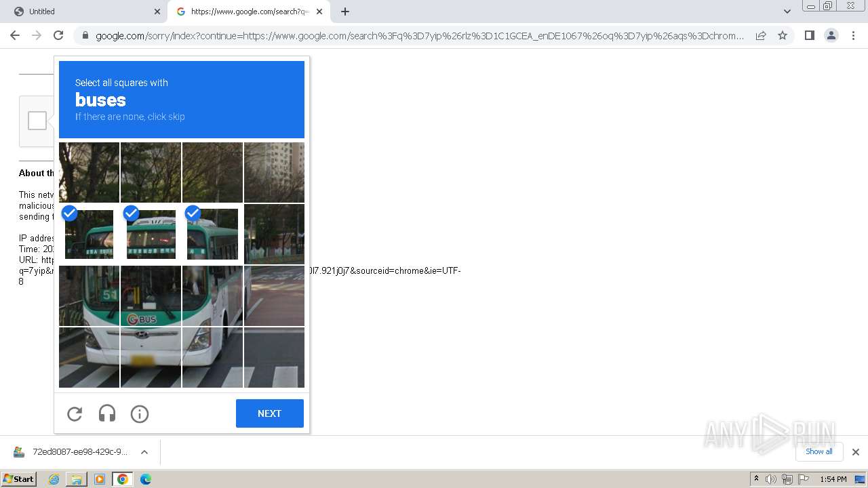This screenshot has height=488, width=868.
Task: Close the downloads bar
Action: [856, 452]
